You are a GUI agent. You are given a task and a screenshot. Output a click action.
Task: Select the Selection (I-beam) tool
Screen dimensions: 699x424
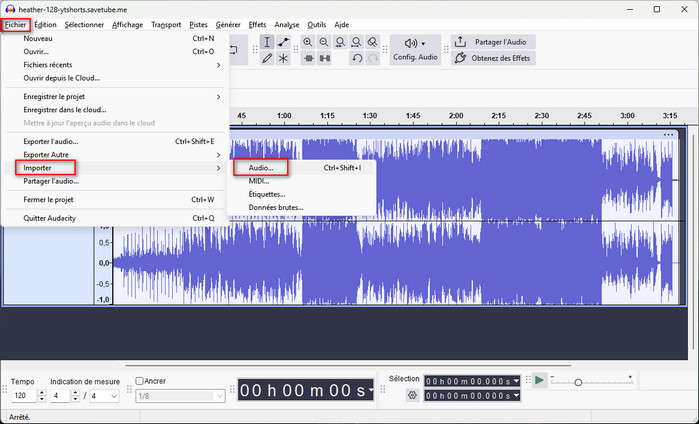pos(267,42)
